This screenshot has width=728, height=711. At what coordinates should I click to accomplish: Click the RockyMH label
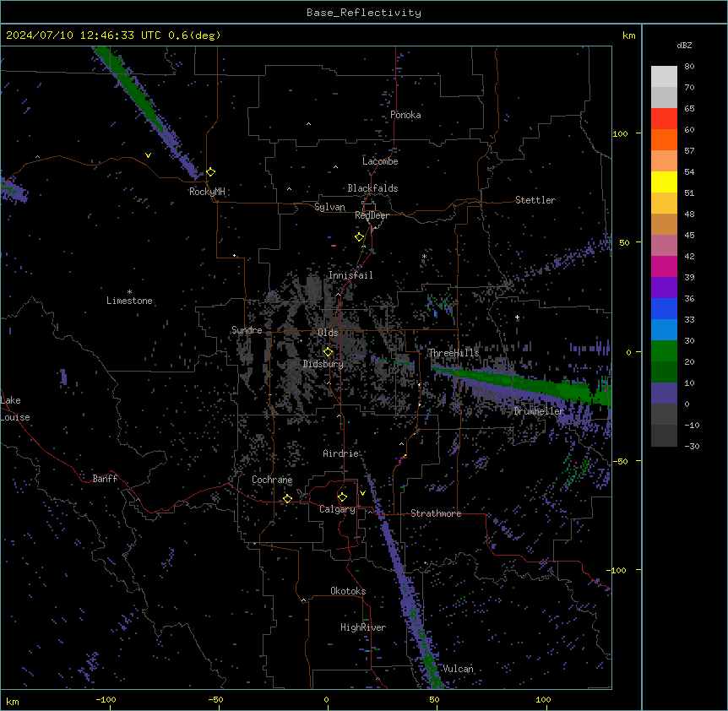(x=207, y=192)
